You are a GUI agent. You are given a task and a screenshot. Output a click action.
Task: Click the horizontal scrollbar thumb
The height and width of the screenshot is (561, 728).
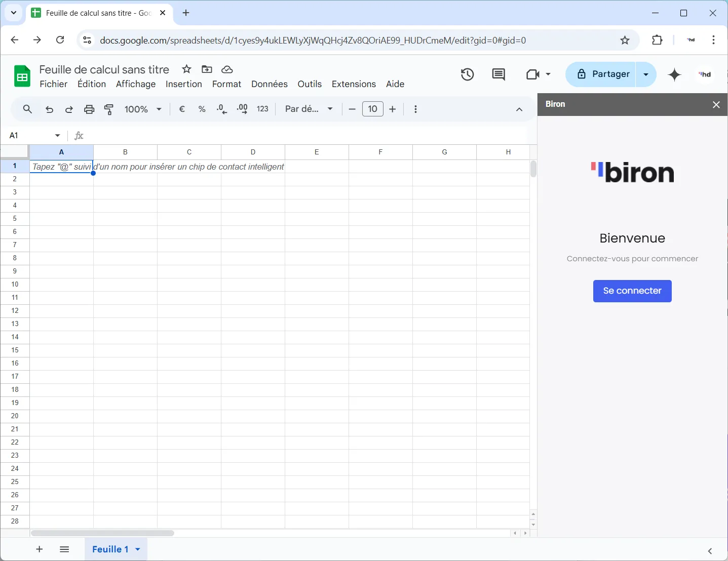(x=103, y=533)
